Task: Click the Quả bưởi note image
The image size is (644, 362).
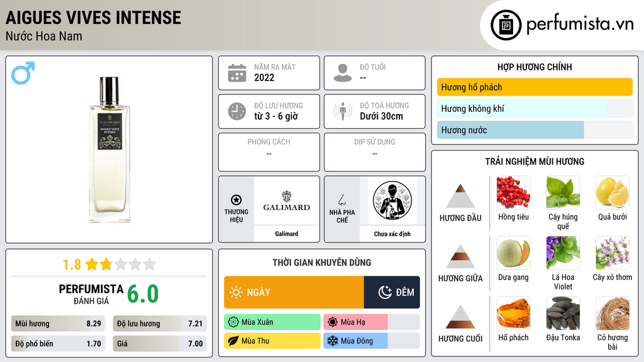Action: tap(613, 192)
